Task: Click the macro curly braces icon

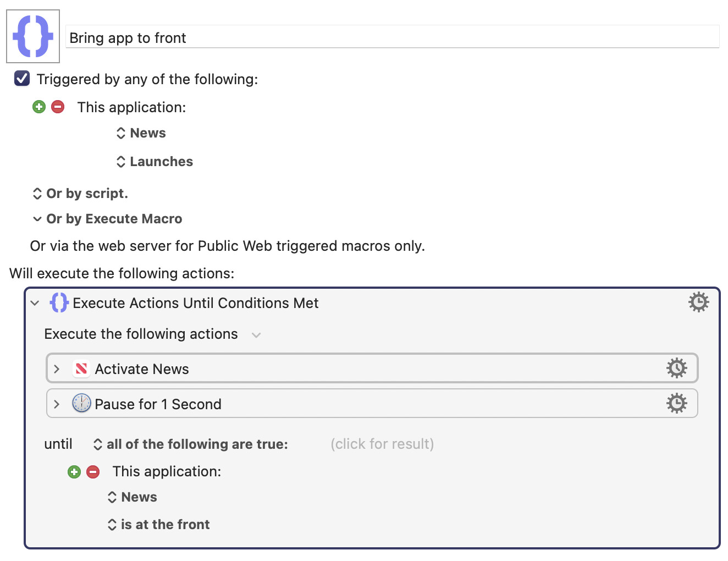Action: (33, 36)
